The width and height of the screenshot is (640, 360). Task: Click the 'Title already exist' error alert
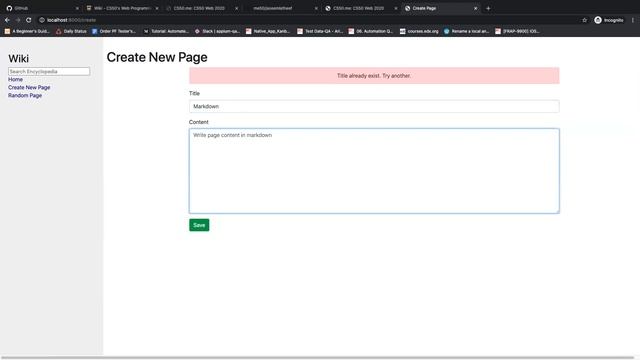pyautogui.click(x=374, y=76)
